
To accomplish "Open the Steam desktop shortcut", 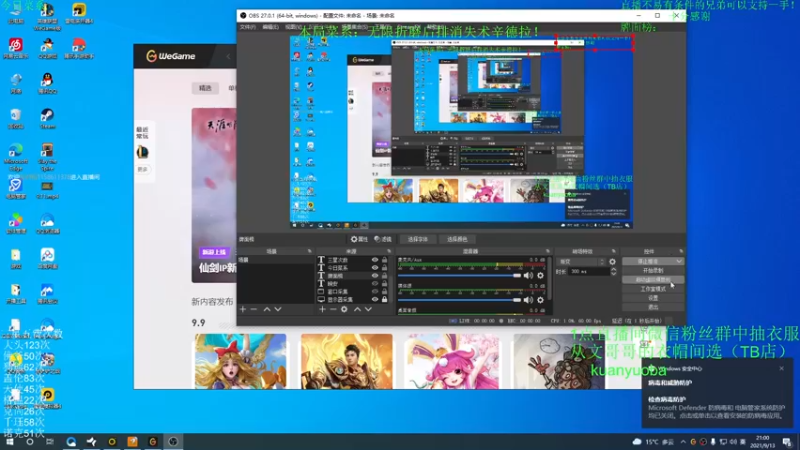I will [x=47, y=118].
